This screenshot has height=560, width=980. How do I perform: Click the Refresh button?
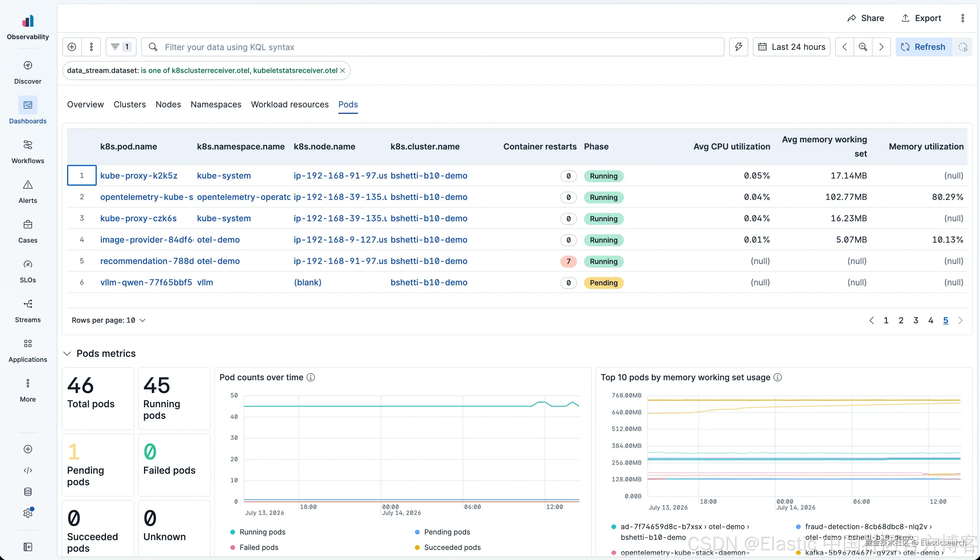click(923, 47)
